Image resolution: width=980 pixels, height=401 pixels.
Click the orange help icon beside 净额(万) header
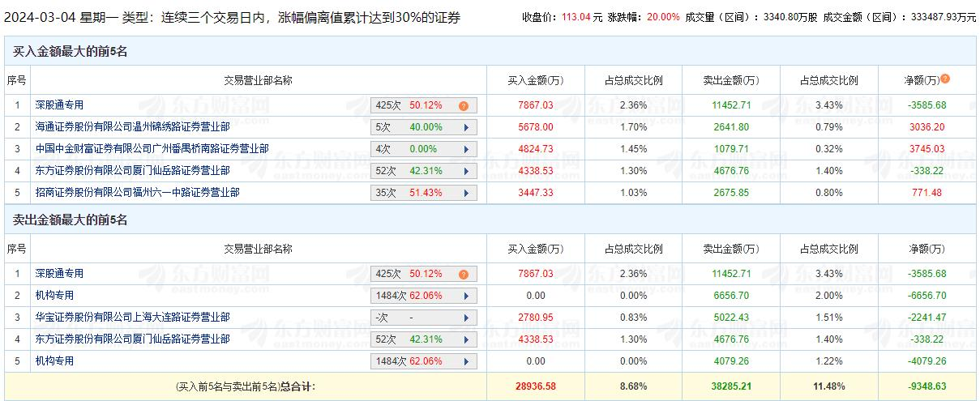945,79
